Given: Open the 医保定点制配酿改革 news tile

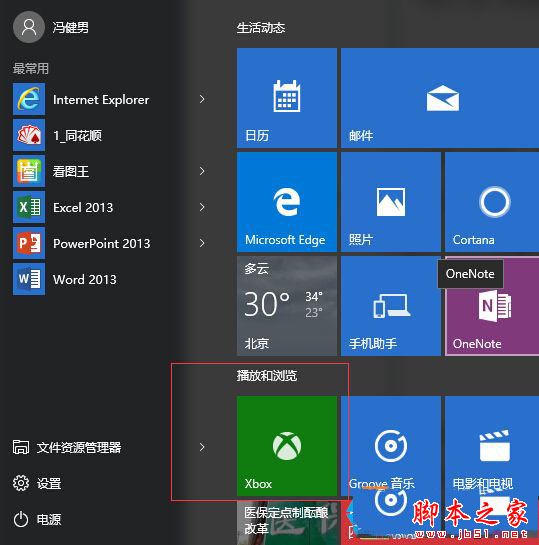Looking at the screenshot, I should click(x=287, y=522).
